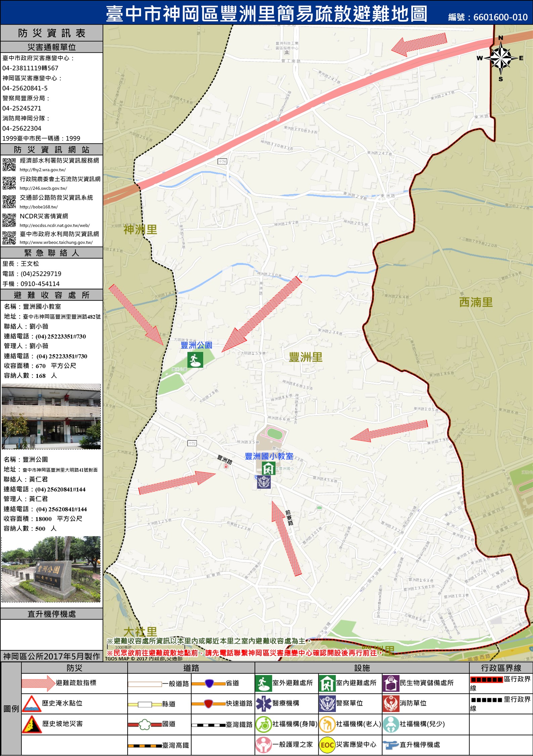Select the outdoor shelter icon at 豐洲公園 on map
The image size is (533, 756).
pyautogui.click(x=195, y=360)
